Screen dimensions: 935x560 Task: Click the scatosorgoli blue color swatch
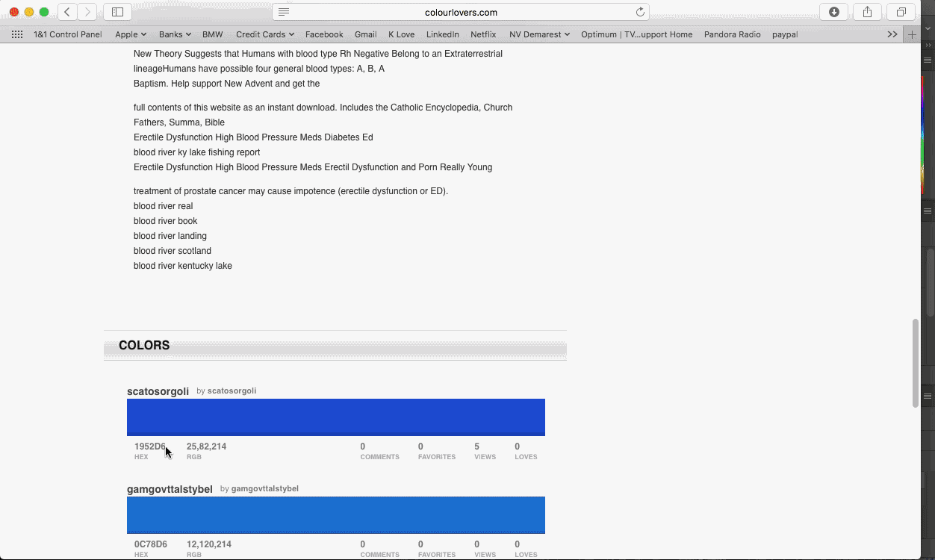(x=336, y=417)
